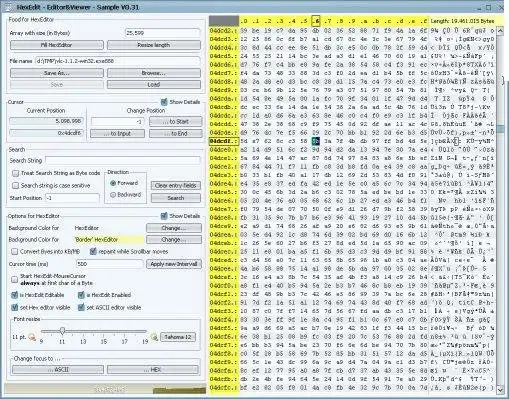Click the Load button
This screenshot has width=509, height=399.
(154, 84)
